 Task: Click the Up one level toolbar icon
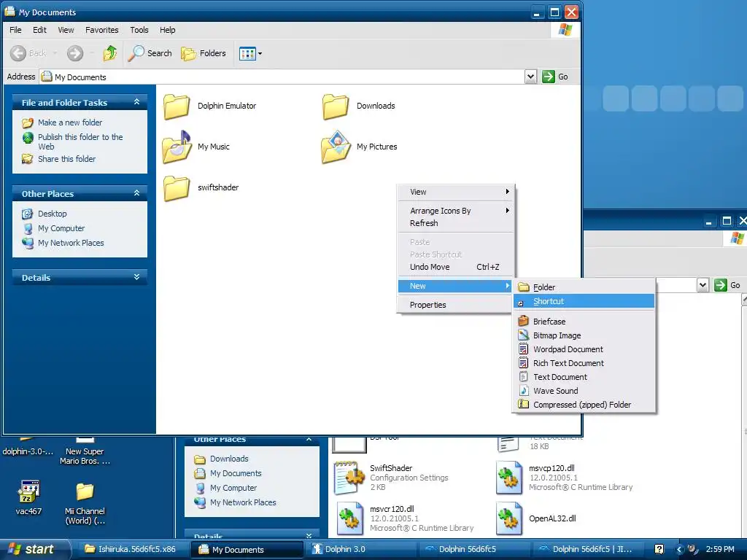click(110, 53)
